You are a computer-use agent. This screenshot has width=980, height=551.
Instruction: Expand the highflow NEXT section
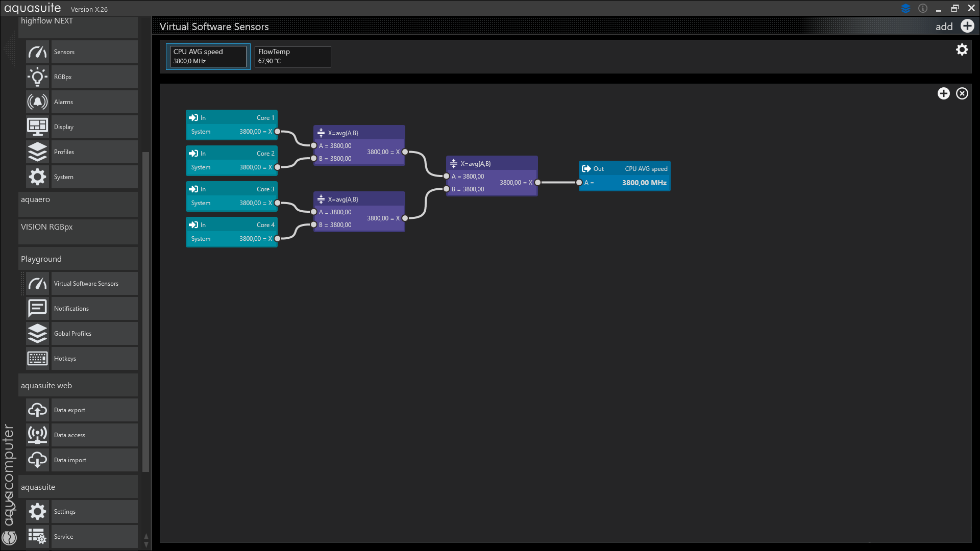pos(78,27)
